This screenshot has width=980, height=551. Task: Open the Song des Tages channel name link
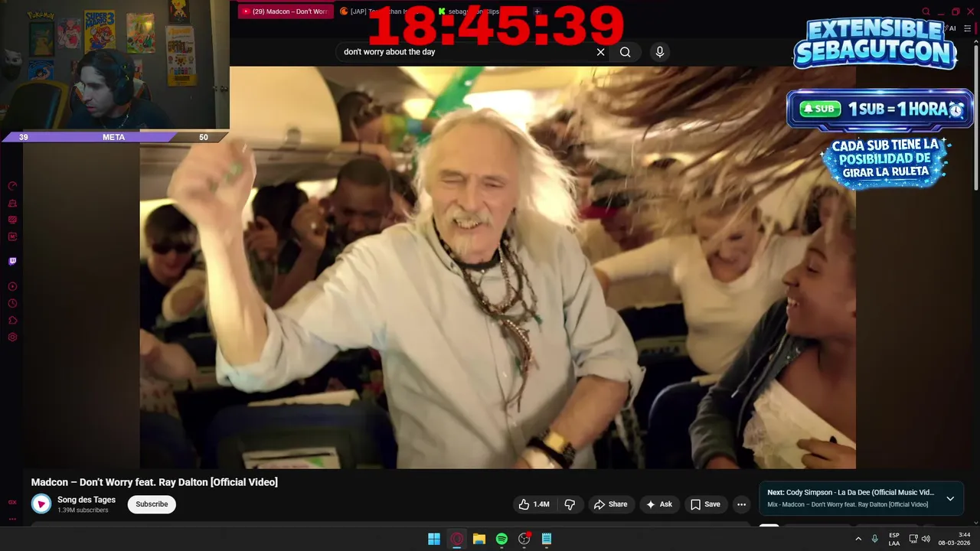click(x=87, y=500)
